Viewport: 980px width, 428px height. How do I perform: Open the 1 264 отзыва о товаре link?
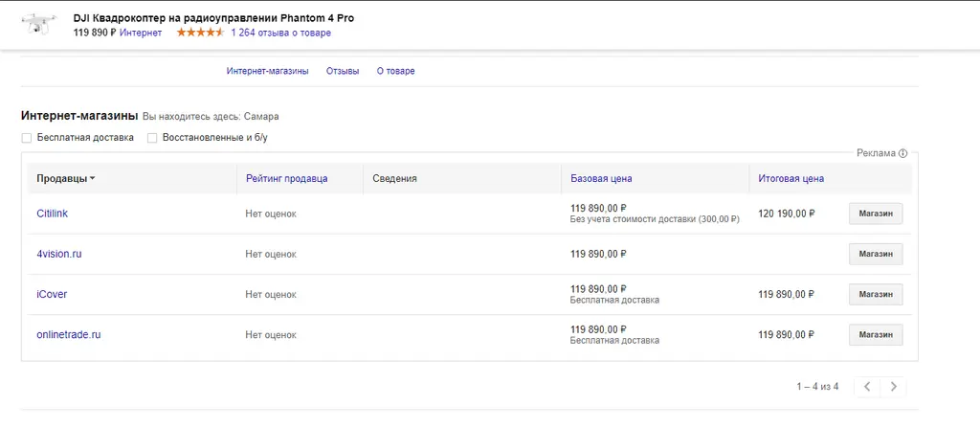[x=280, y=33]
